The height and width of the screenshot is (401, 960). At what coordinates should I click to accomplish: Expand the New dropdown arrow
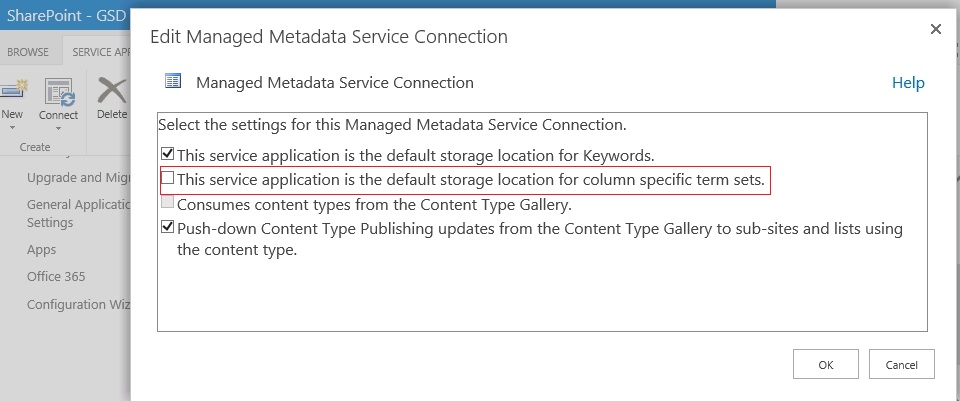[x=12, y=128]
